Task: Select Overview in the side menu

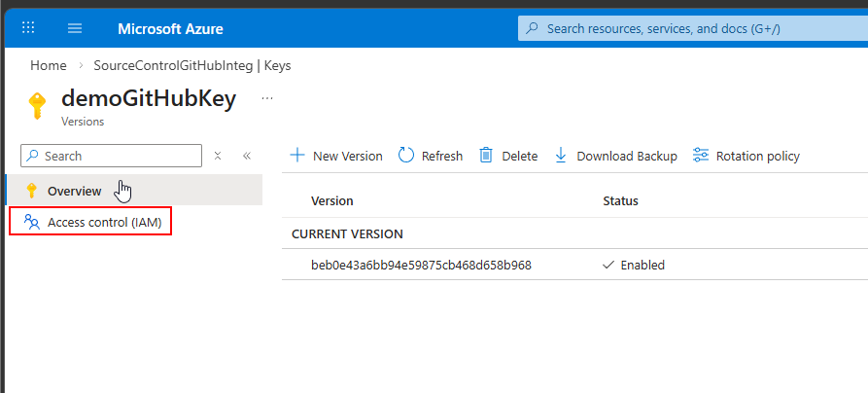Action: 133,191
